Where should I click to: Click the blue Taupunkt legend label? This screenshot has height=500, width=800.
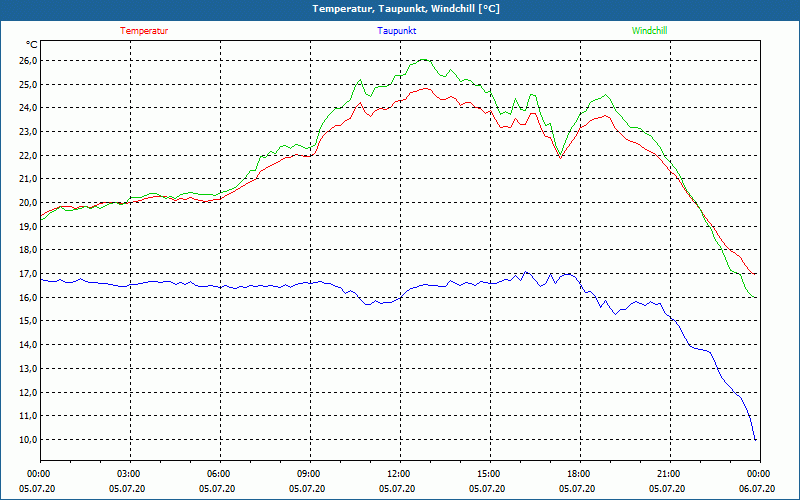point(396,31)
